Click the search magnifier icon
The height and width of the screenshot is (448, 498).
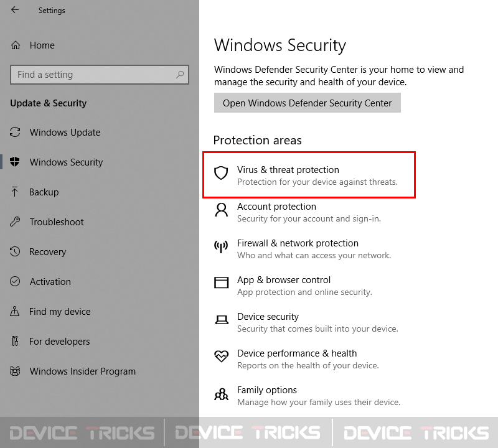(180, 75)
